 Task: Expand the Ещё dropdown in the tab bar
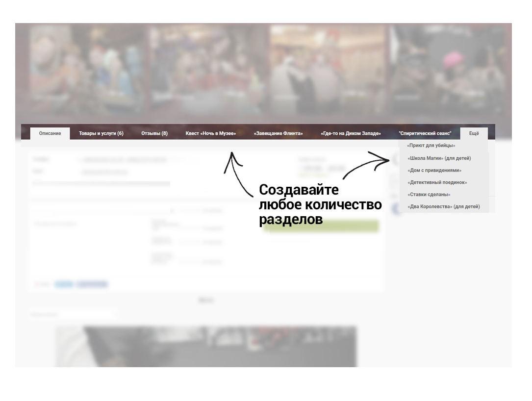474,133
